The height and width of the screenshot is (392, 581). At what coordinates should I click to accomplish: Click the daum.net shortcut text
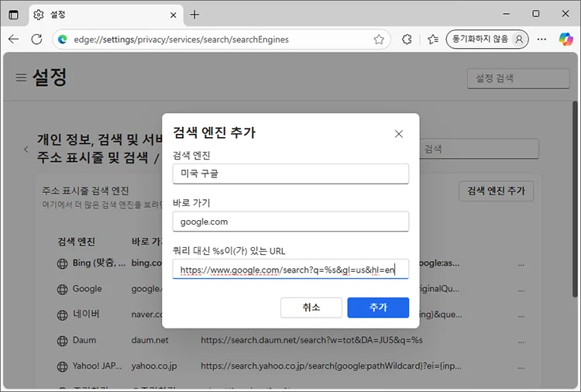click(150, 340)
